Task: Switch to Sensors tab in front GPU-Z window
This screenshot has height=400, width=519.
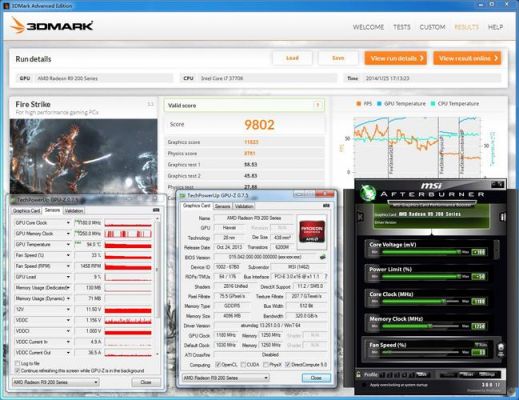Action: pyautogui.click(x=222, y=206)
